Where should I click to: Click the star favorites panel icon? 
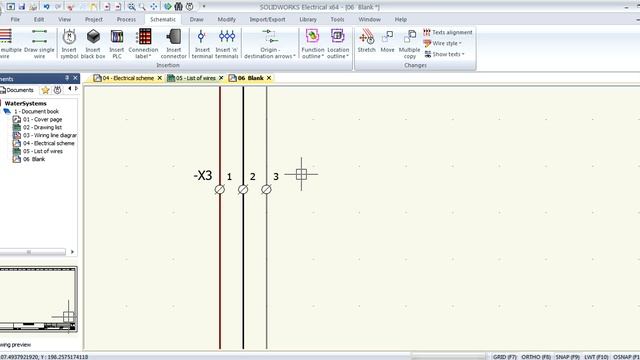pyautogui.click(x=45, y=90)
